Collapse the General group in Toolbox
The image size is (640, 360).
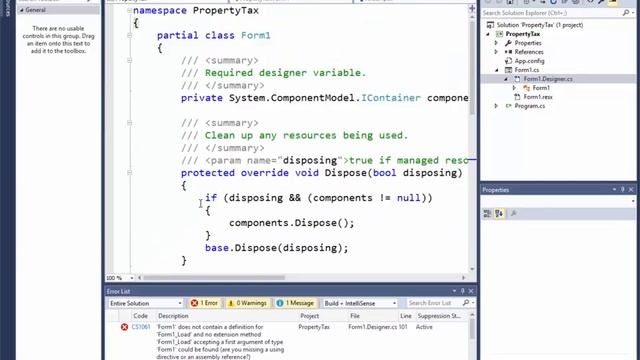(22, 10)
